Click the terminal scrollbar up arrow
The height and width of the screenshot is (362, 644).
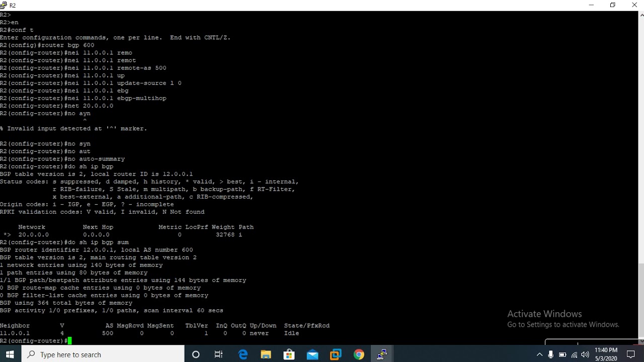tap(641, 15)
